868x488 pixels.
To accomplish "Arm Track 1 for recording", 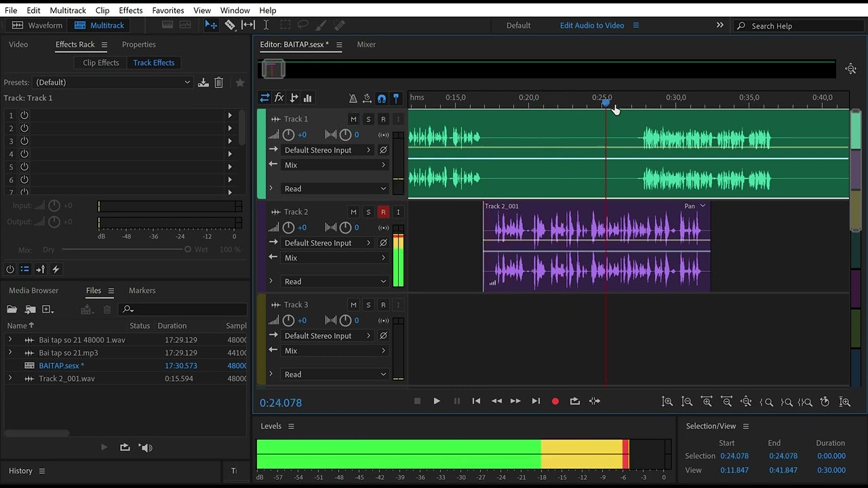I will 383,119.
